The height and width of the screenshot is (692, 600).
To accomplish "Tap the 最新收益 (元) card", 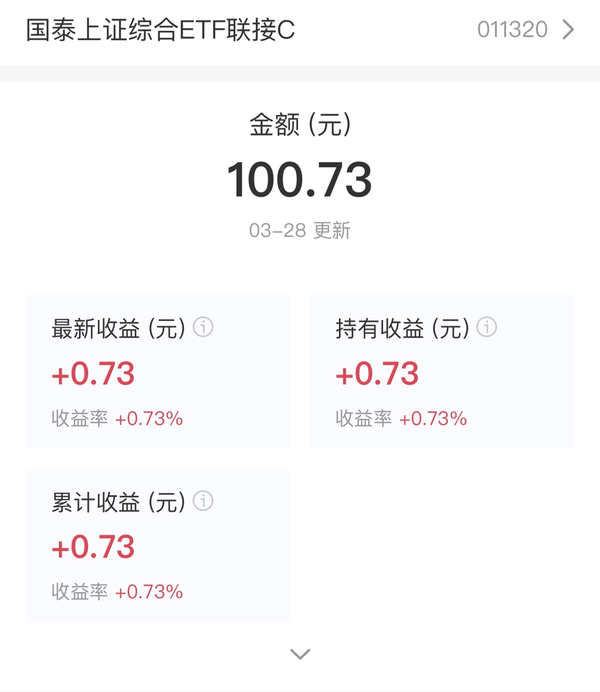I will (158, 372).
